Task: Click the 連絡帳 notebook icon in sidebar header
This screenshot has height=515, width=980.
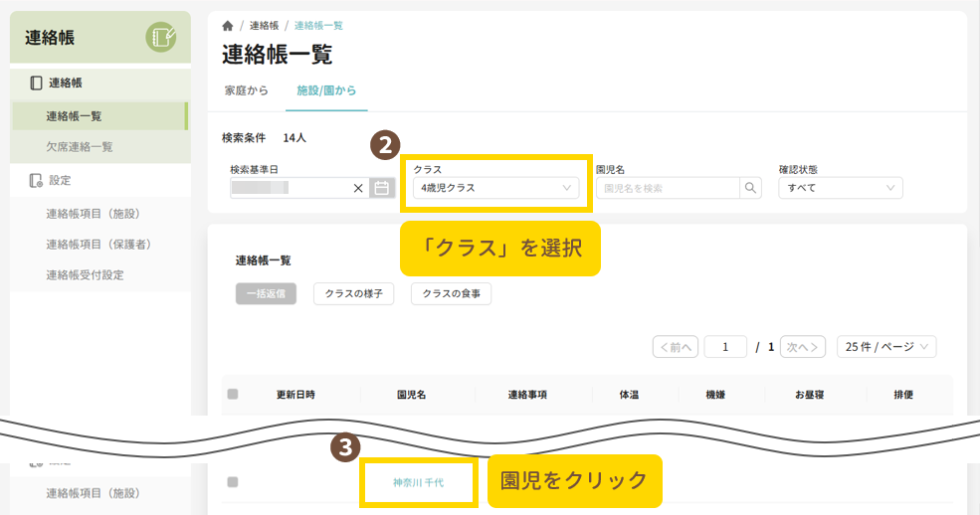Action: click(x=160, y=39)
